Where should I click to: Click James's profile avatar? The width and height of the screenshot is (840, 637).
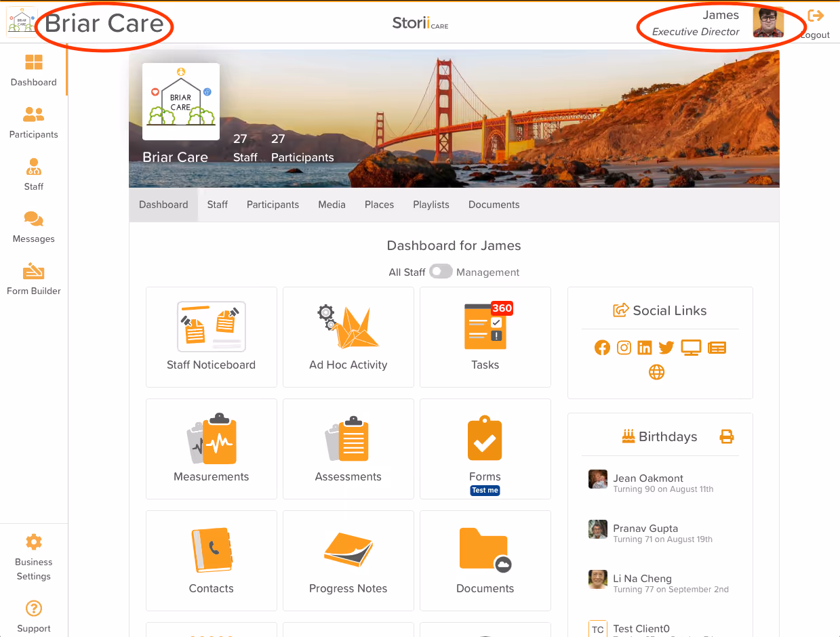[768, 23]
